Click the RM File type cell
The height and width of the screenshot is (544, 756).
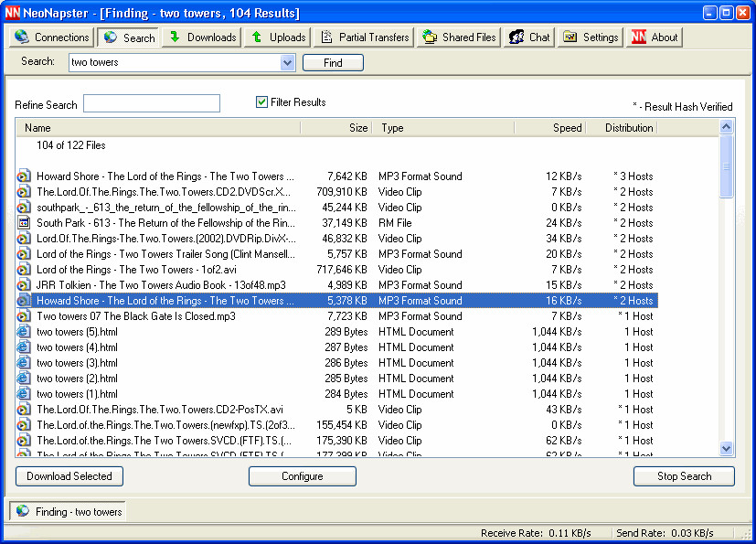pyautogui.click(x=395, y=223)
